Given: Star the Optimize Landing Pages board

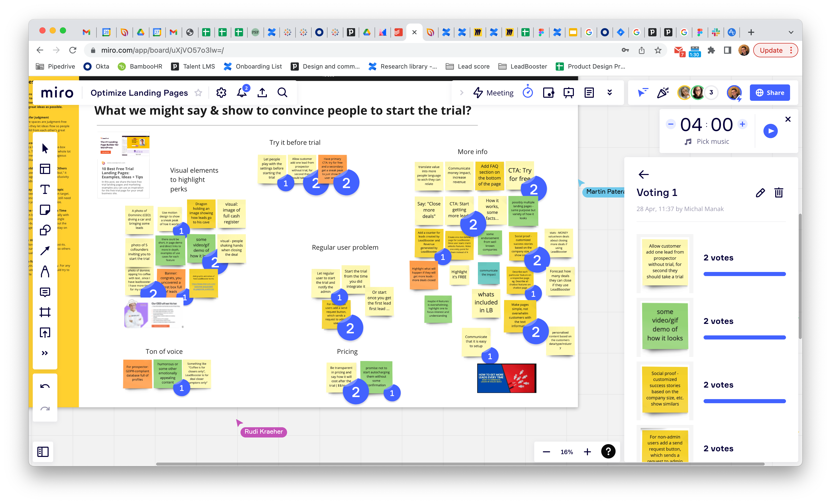Looking at the screenshot, I should (198, 93).
